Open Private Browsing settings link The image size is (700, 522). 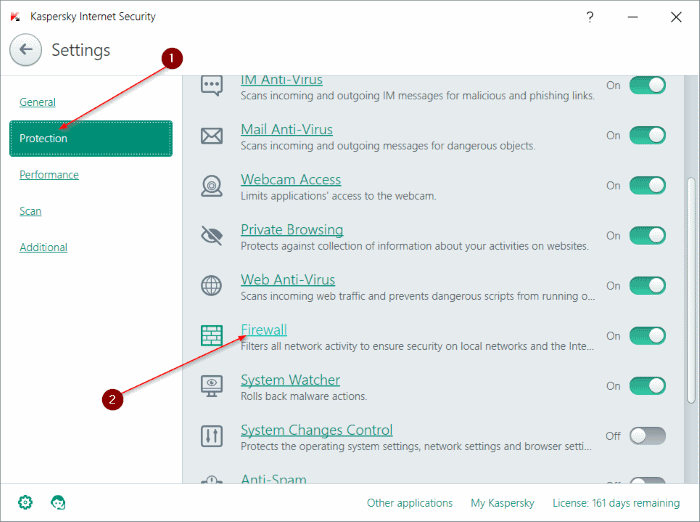click(x=292, y=230)
